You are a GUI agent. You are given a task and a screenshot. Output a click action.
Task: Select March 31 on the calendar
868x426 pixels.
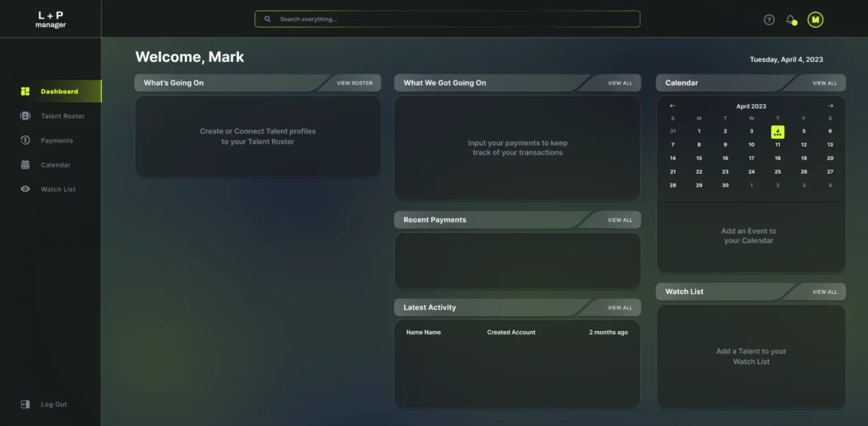(672, 131)
